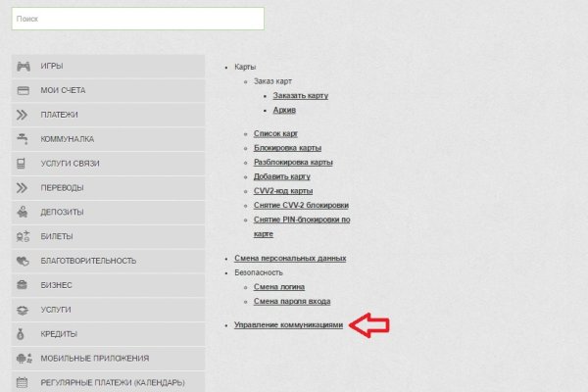Click the Заказать карту link
This screenshot has height=392, width=588.
300,96
